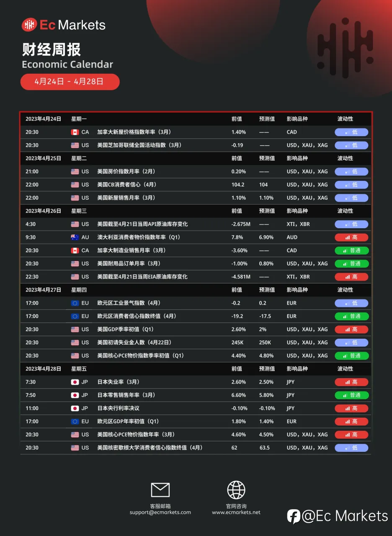Select the Economic Calendar subtitle
The image size is (392, 536).
(67, 64)
